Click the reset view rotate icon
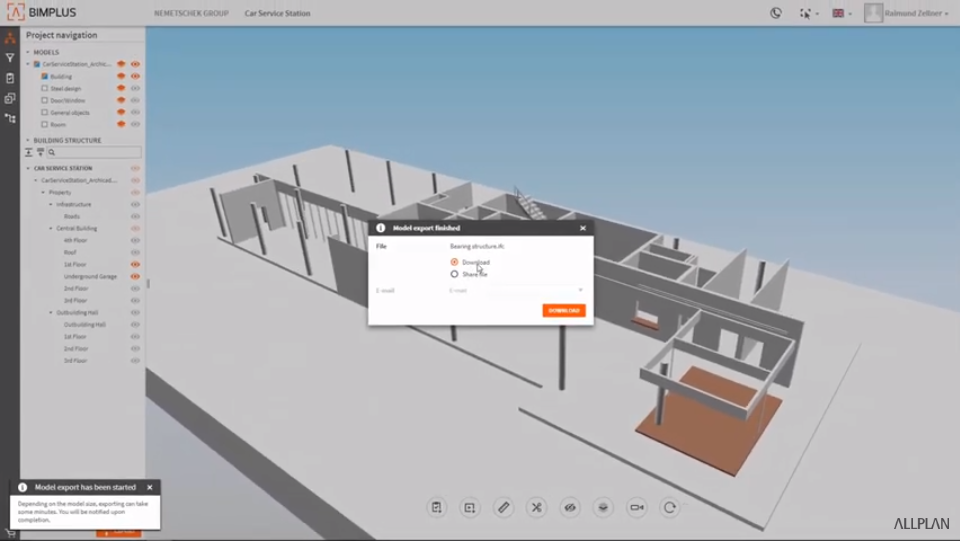 click(x=670, y=508)
